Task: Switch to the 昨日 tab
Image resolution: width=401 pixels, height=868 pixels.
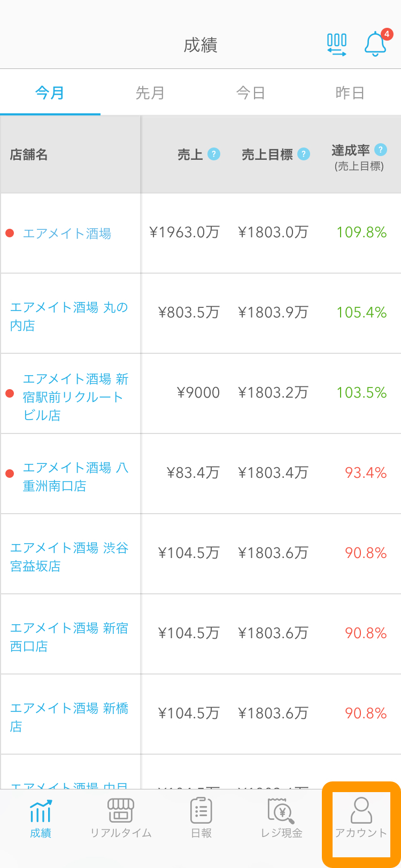Action: (x=350, y=92)
